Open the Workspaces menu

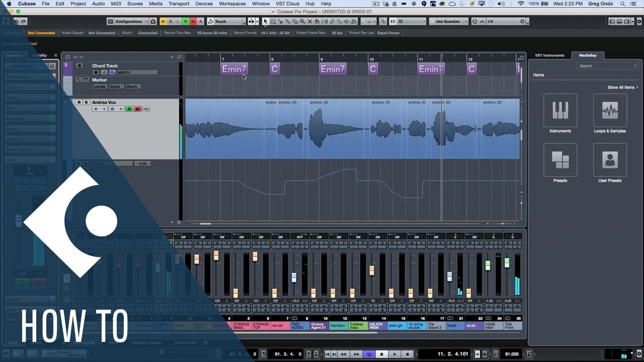[232, 4]
